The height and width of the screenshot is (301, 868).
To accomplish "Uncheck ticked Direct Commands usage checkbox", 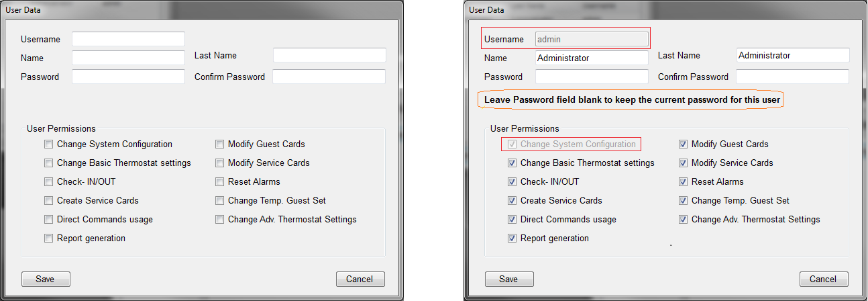I will click(512, 219).
